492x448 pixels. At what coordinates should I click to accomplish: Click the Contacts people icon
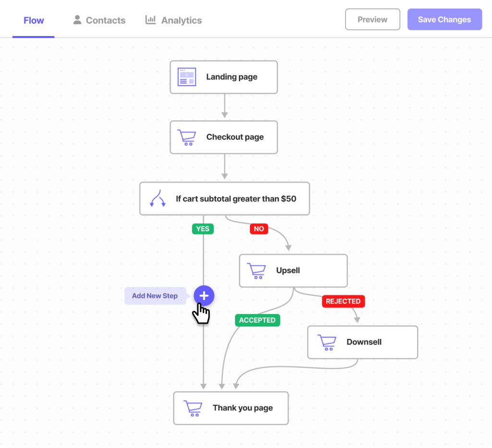(77, 20)
